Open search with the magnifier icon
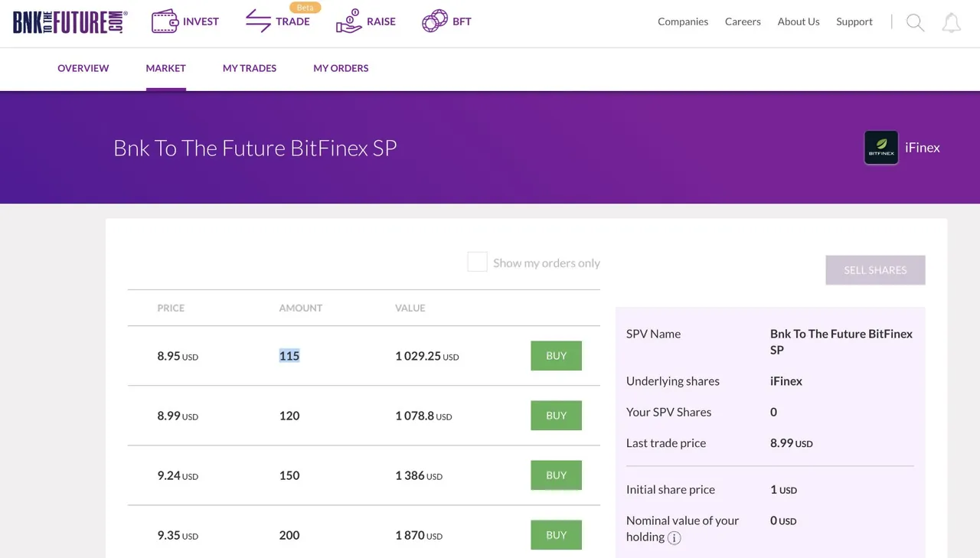The width and height of the screenshot is (980, 558). (x=915, y=22)
